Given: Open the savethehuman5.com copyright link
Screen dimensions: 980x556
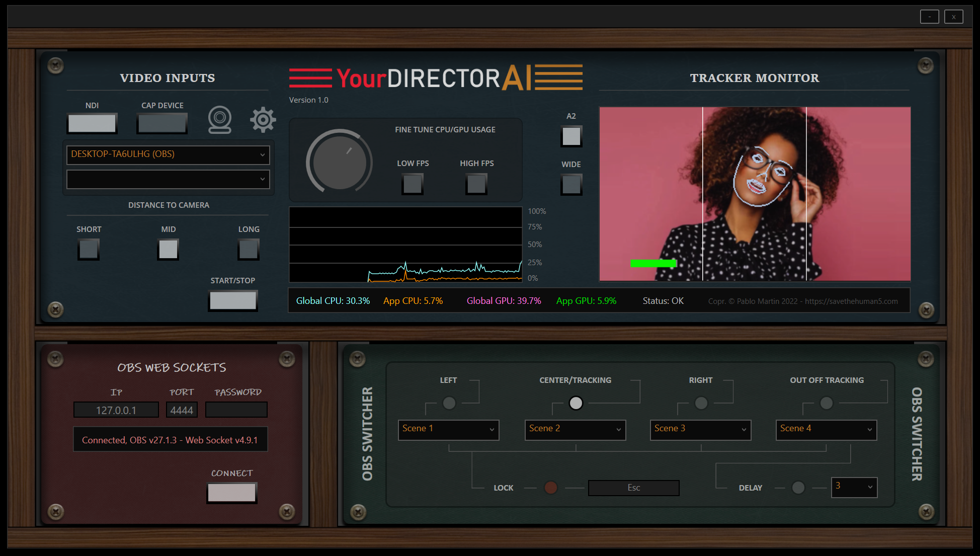Looking at the screenshot, I should 803,301.
